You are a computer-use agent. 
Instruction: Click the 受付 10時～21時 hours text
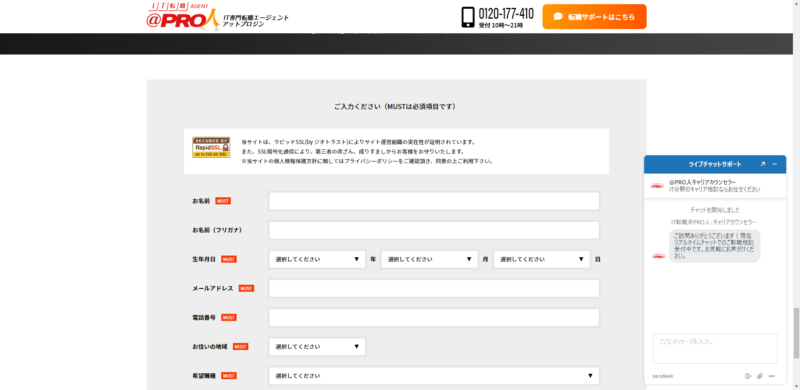click(501, 25)
